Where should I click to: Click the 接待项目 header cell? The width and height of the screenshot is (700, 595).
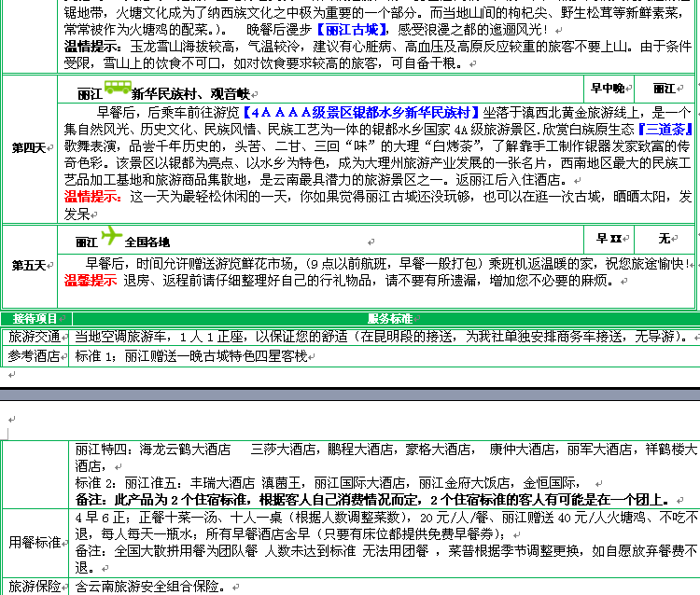35,318
